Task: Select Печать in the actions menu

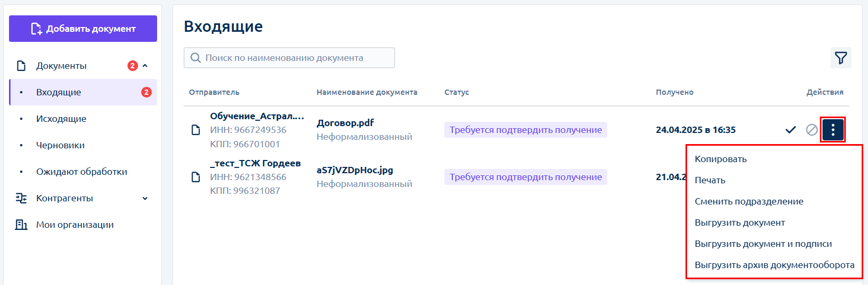Action: tap(710, 180)
